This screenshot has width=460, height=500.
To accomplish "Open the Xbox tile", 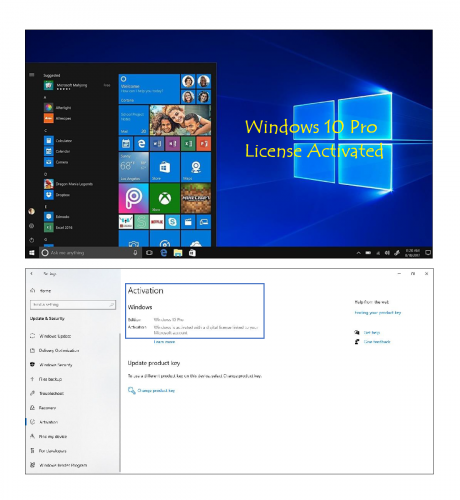I will click(165, 198).
